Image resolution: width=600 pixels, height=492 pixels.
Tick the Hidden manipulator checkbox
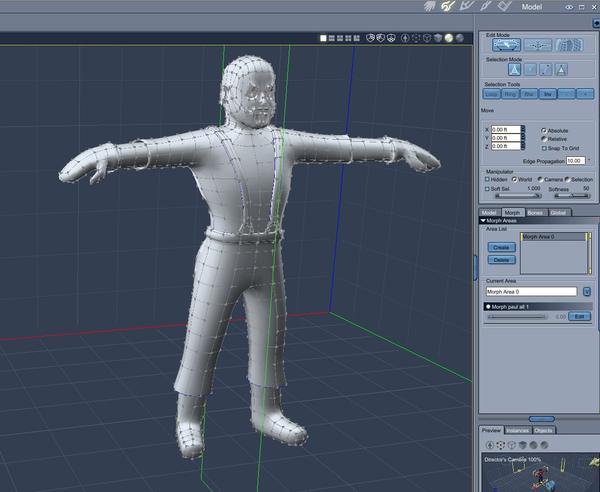[x=488, y=179]
